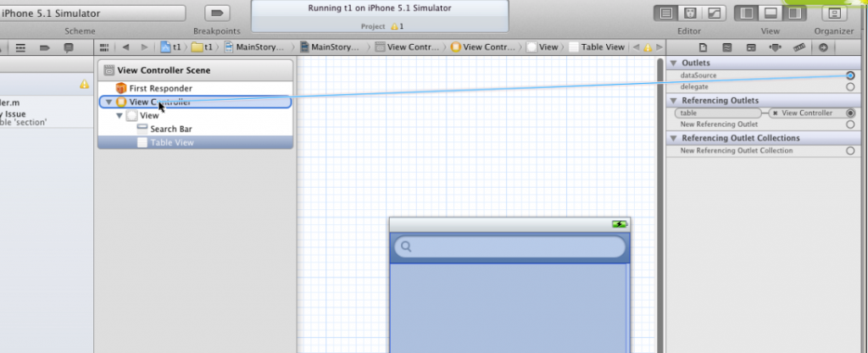Hide the Navigator pane
The width and height of the screenshot is (868, 353).
click(746, 14)
